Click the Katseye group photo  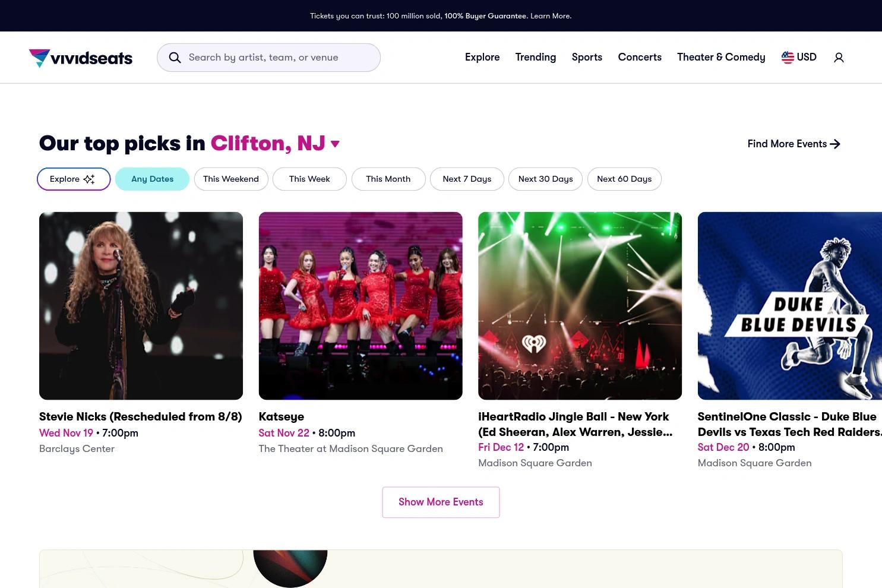click(361, 306)
